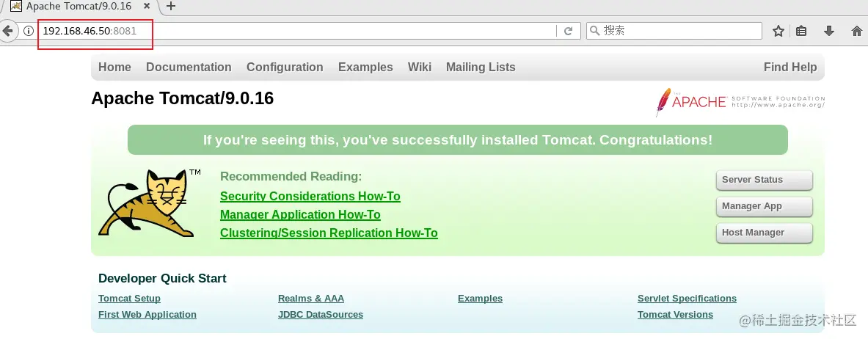Open the Tomcat Versions link
Viewport: 868px width, 339px height.
point(675,315)
